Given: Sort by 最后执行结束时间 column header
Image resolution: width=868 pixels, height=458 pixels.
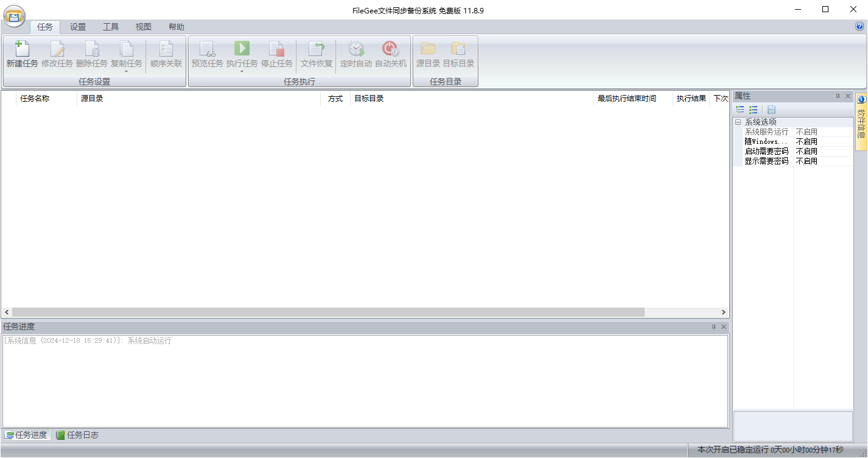Looking at the screenshot, I should tap(634, 99).
